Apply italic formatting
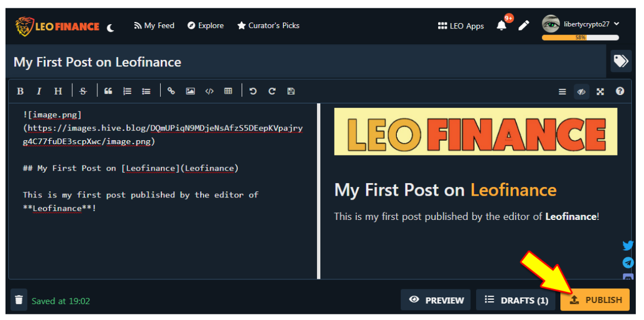This screenshot has height=320, width=644. coord(39,91)
